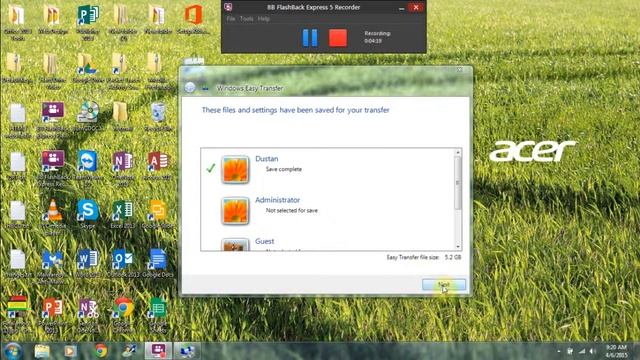Open the Outlook 2013 desktop shortcut
Image resolution: width=640 pixels, height=360 pixels.
tap(123, 263)
